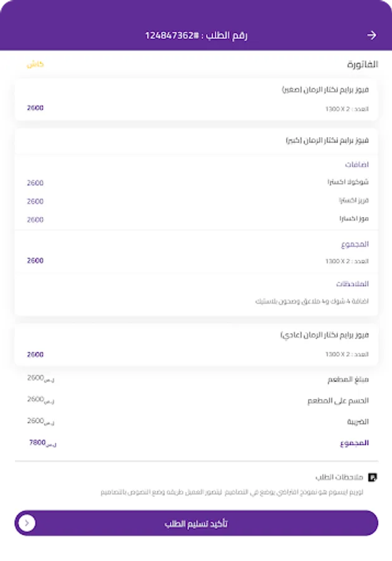Select the اضافات extras section header
392x561 pixels.
click(356, 165)
